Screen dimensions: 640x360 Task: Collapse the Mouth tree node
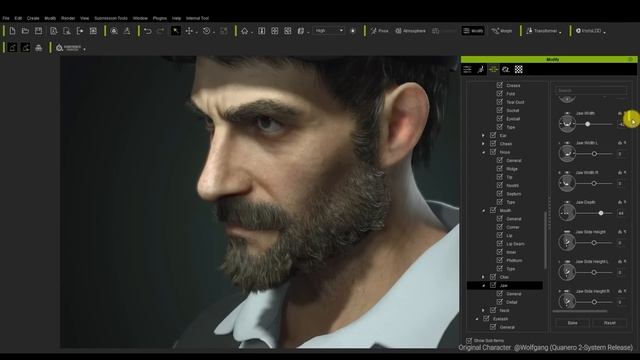pyautogui.click(x=484, y=211)
